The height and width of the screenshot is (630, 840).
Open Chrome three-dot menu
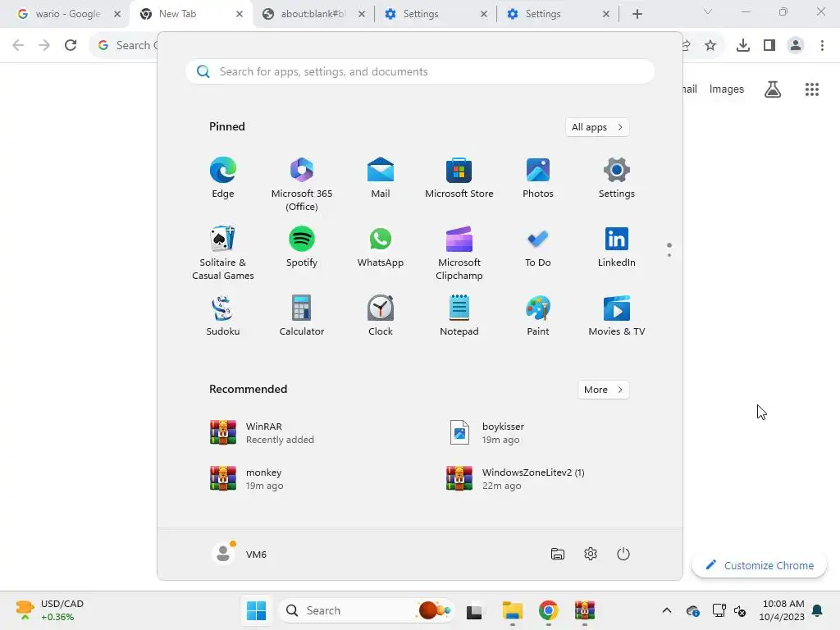tap(822, 45)
